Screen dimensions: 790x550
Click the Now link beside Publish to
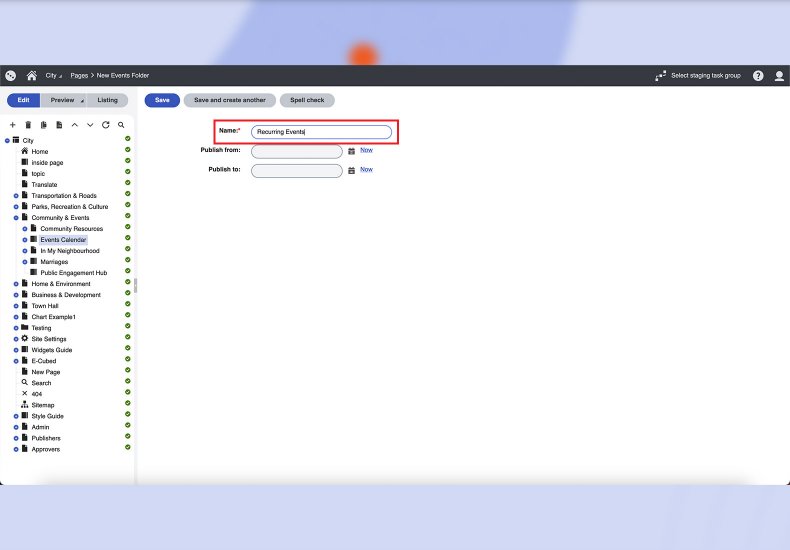click(366, 170)
